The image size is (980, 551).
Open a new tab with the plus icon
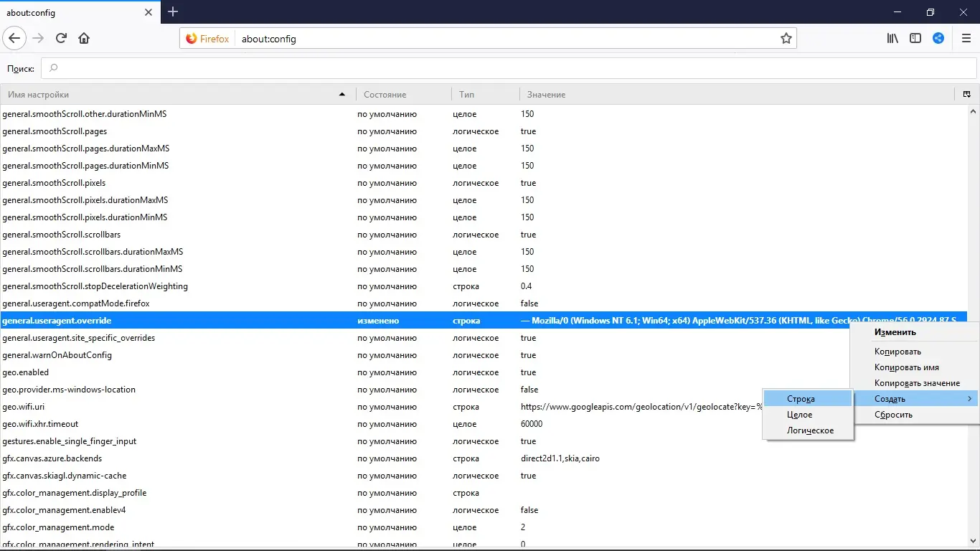click(173, 11)
